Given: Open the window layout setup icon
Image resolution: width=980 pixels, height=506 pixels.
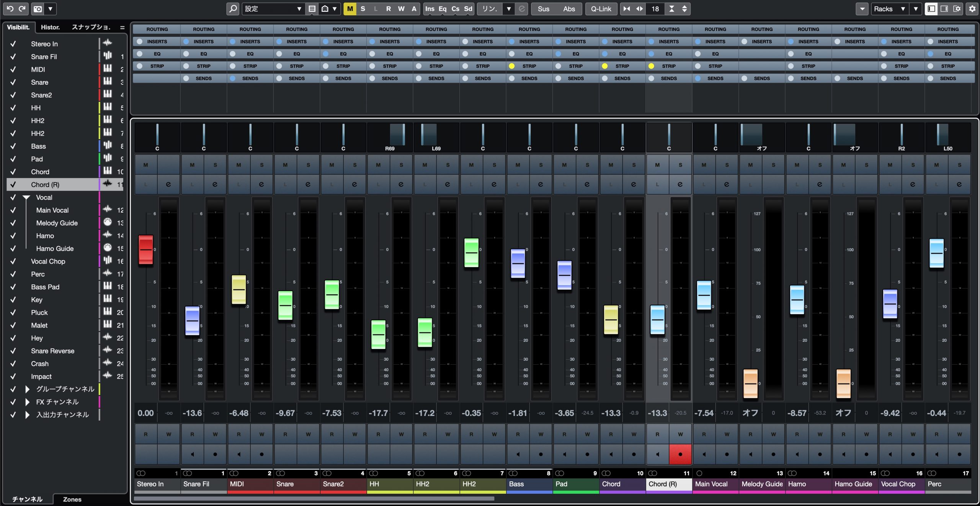Looking at the screenshot, I should (x=957, y=8).
